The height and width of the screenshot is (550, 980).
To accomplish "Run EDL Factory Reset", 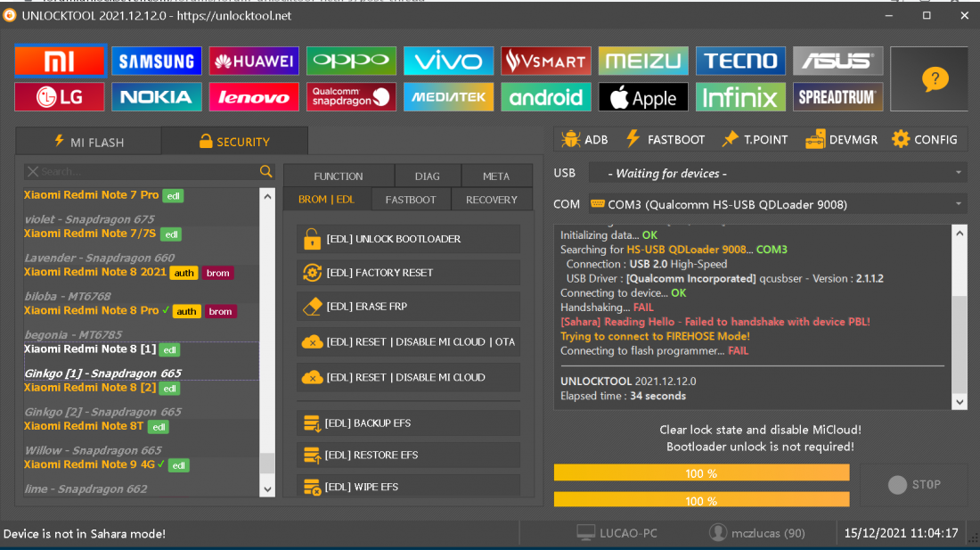I will click(409, 273).
